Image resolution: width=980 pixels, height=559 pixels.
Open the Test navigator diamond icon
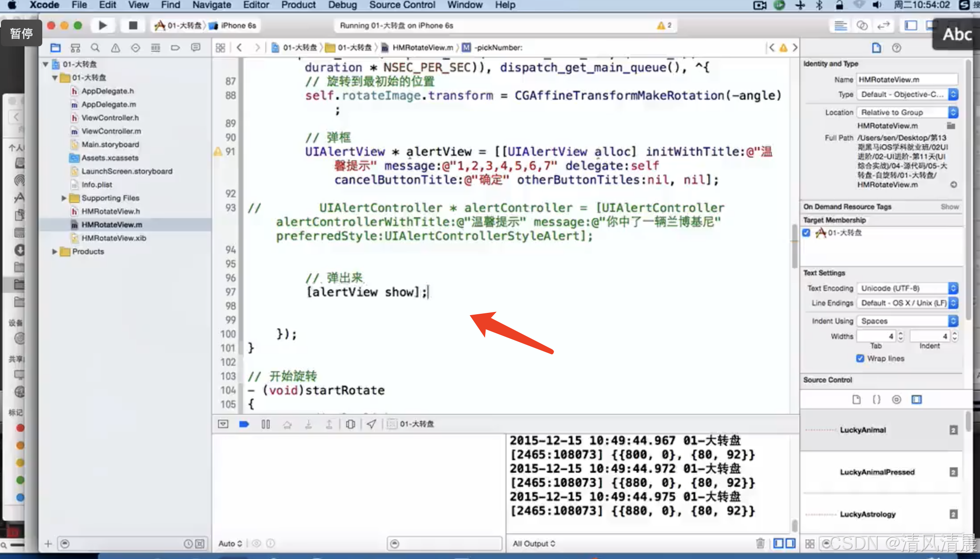pyautogui.click(x=135, y=48)
